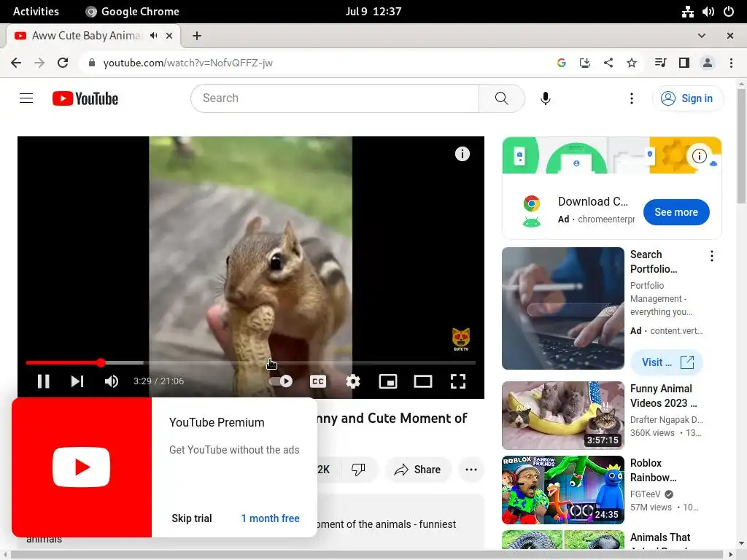The width and height of the screenshot is (747, 560).
Task: Open media controls in Chrome toolbar
Action: tap(660, 63)
